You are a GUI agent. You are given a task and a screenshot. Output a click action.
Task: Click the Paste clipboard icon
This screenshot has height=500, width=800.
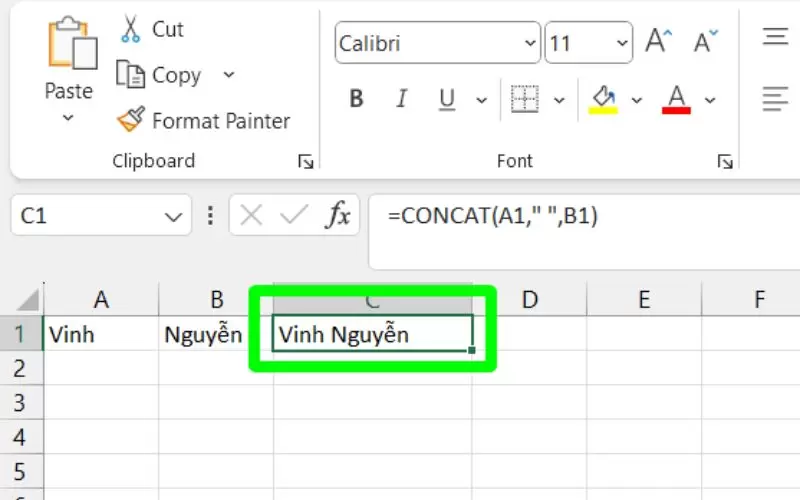[72, 43]
